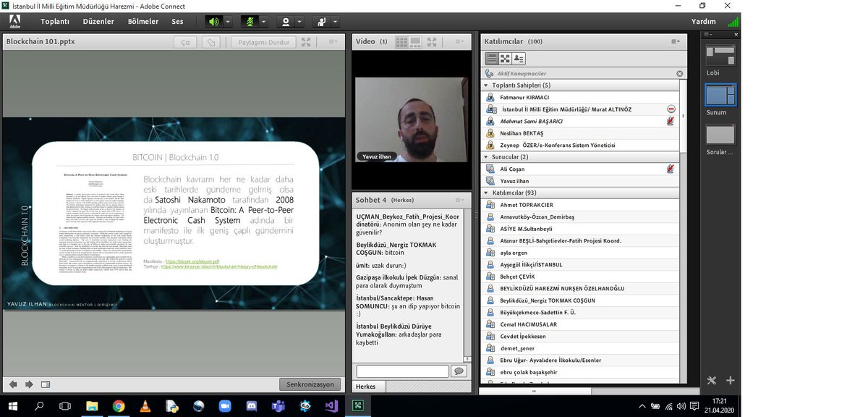This screenshot has height=417, width=868.
Task: Open the Yardım menu
Action: click(x=704, y=22)
